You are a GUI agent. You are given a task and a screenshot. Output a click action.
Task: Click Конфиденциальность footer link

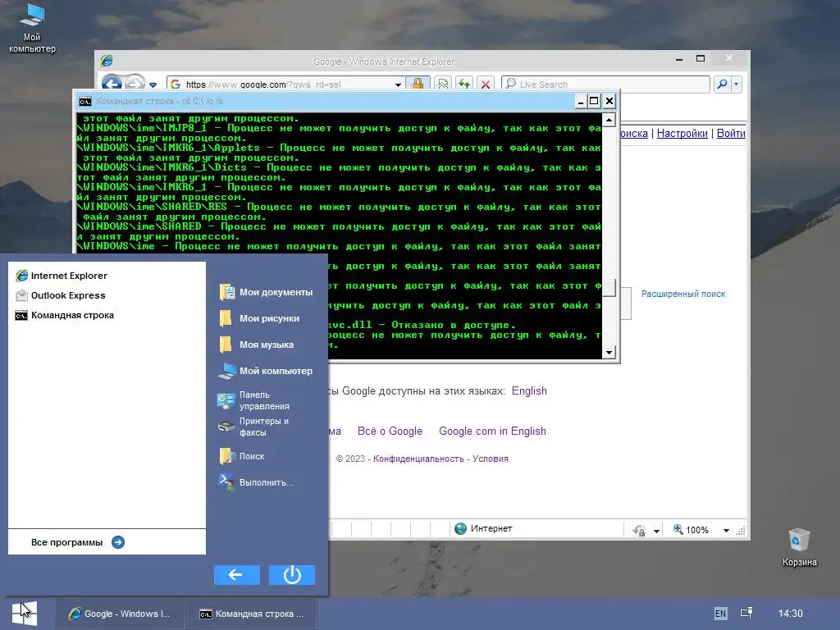click(x=418, y=459)
